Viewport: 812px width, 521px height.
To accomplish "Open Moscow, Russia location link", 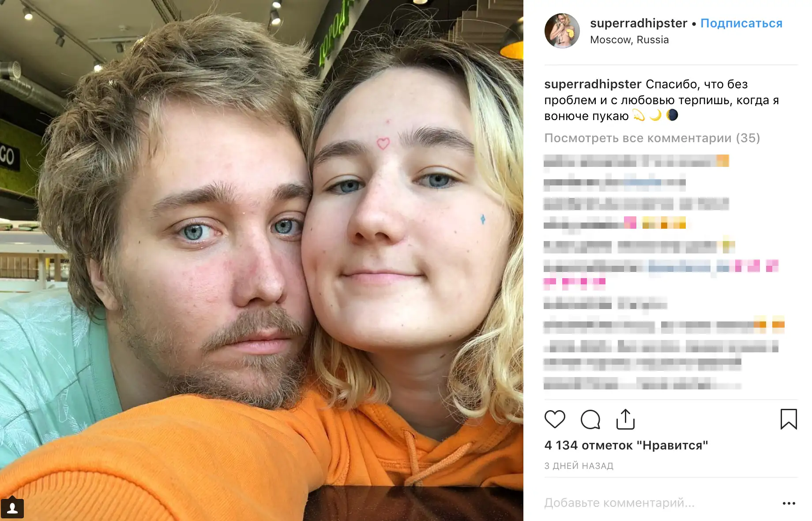I will (x=629, y=40).
